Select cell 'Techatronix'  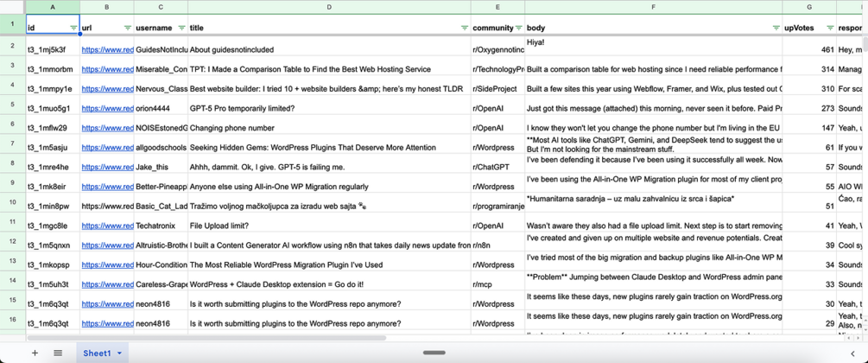pos(162,222)
